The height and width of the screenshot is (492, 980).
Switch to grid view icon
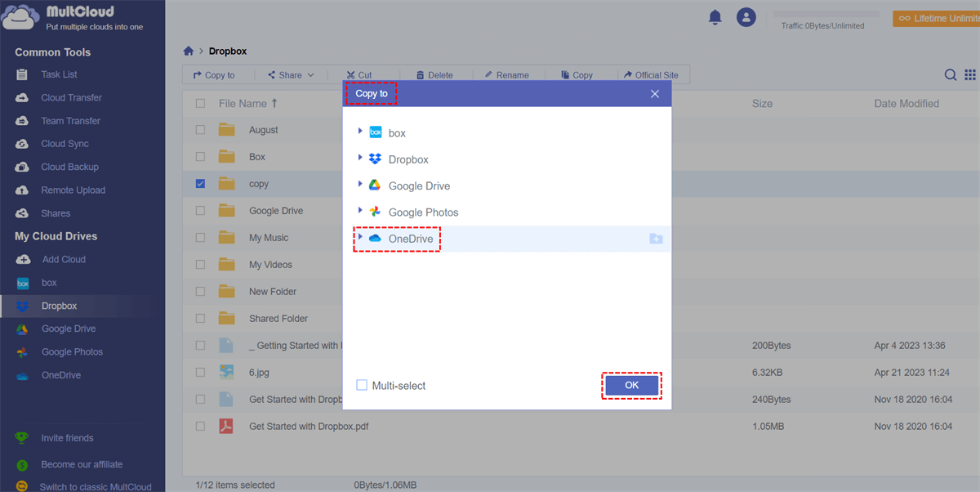pyautogui.click(x=970, y=74)
